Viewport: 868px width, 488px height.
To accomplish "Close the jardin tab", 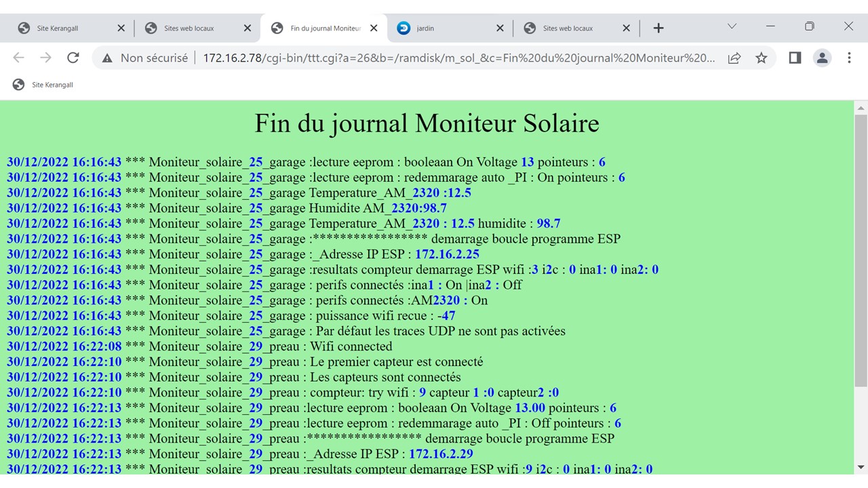I will pyautogui.click(x=500, y=28).
